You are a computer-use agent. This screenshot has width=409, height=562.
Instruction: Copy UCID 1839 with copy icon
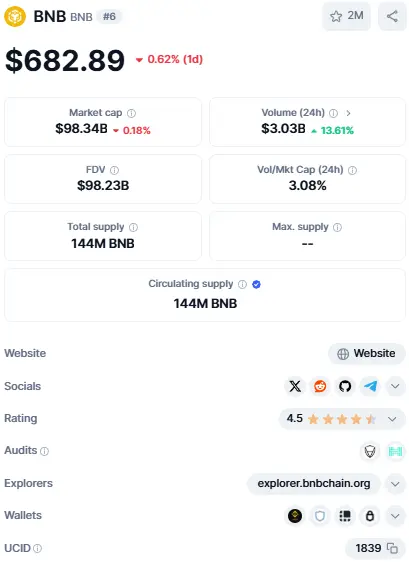coord(393,548)
